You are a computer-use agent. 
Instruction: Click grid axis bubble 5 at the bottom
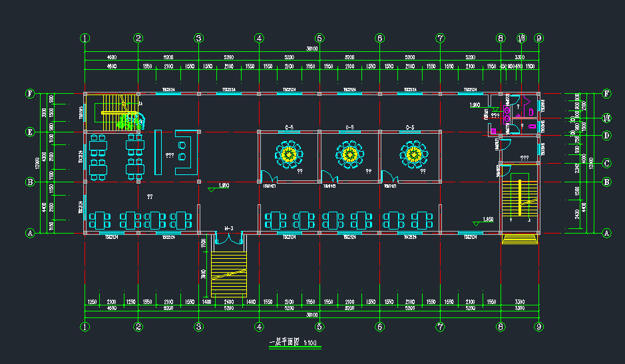click(319, 327)
